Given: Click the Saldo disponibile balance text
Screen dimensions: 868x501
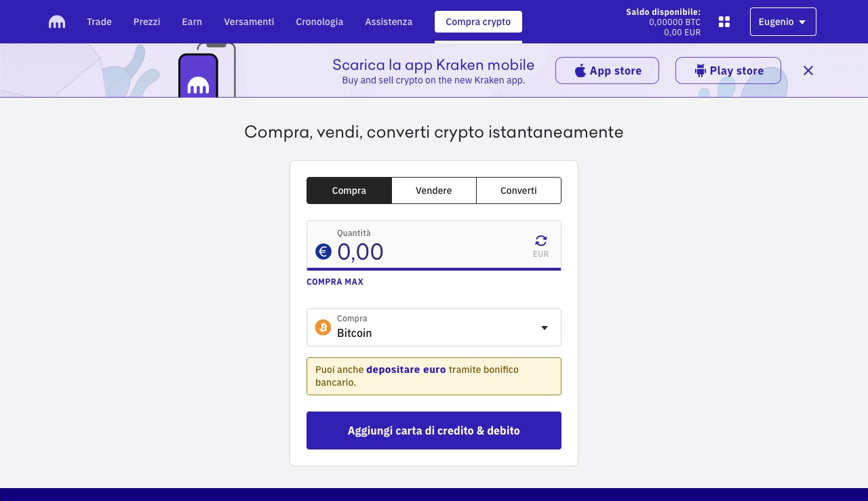Looking at the screenshot, I should [663, 22].
